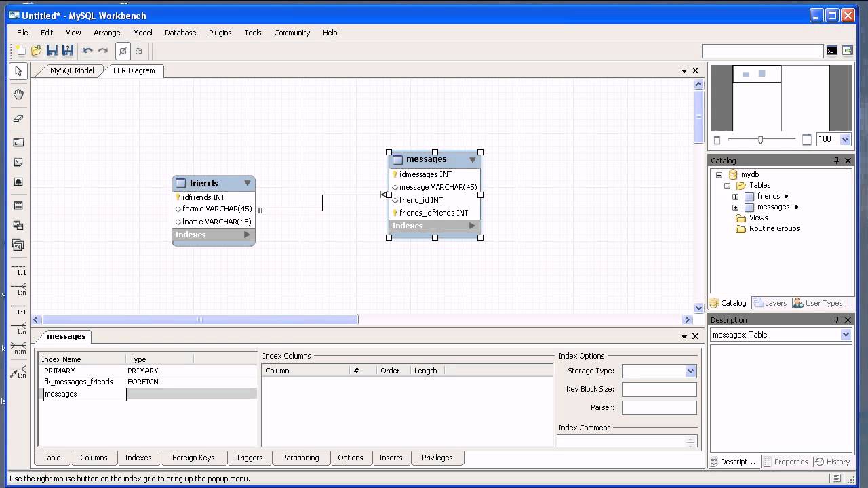The height and width of the screenshot is (488, 868).
Task: Pin the Description panel
Action: click(x=836, y=320)
